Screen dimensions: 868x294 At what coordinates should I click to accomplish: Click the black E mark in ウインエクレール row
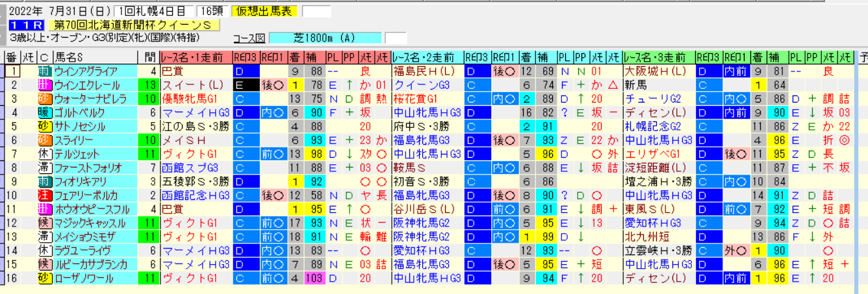pos(246,86)
